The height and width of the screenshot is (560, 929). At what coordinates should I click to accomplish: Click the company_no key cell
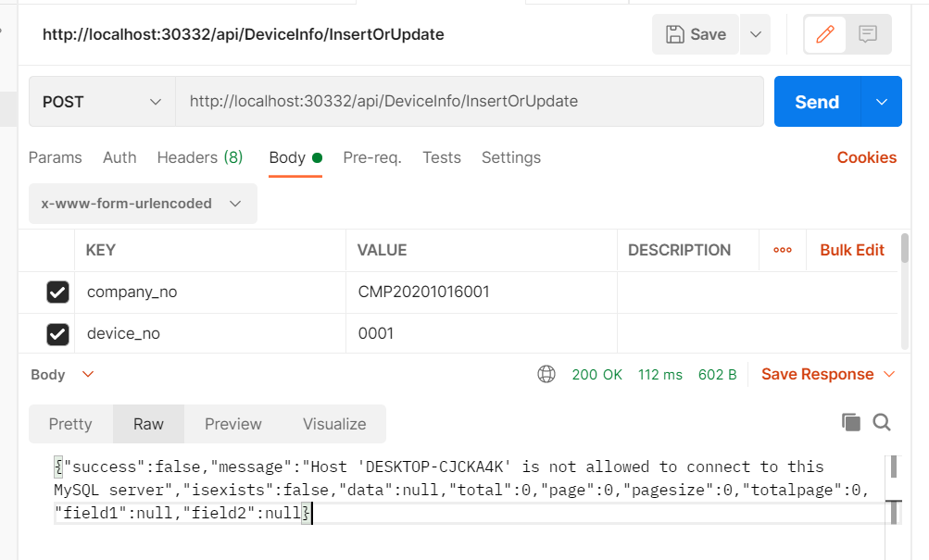[x=210, y=292]
